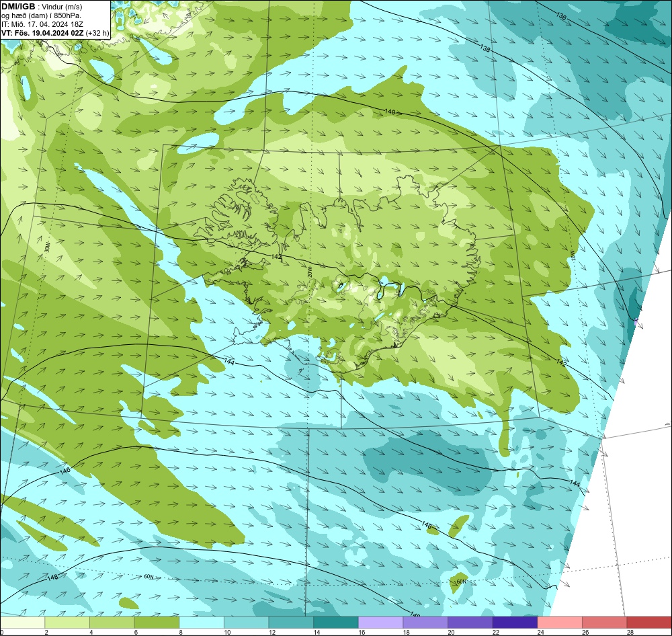Pick the 20–22 m/s purple legend swatch

click(470, 623)
